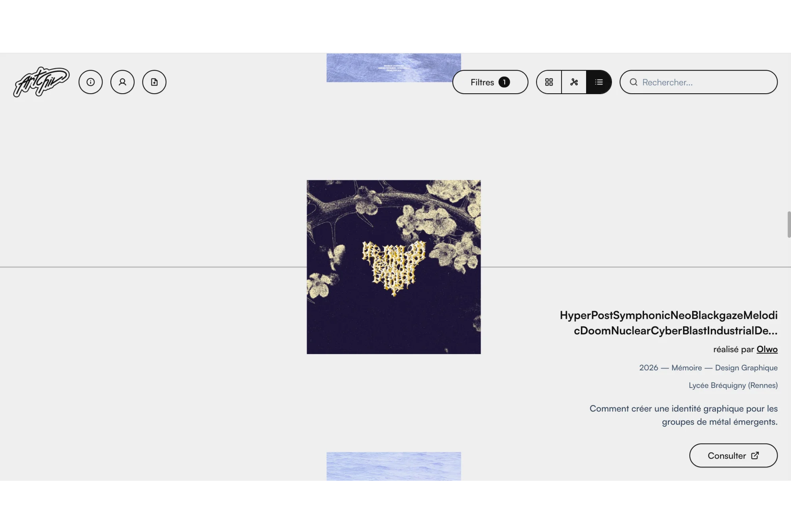Click the Artchiv handwritten logo

point(41,82)
